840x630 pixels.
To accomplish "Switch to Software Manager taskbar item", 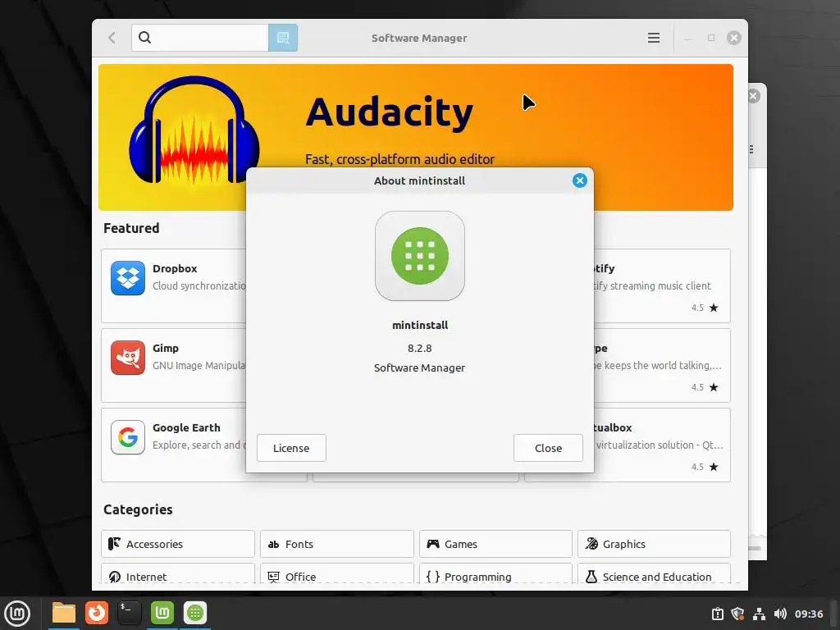I will [x=195, y=613].
